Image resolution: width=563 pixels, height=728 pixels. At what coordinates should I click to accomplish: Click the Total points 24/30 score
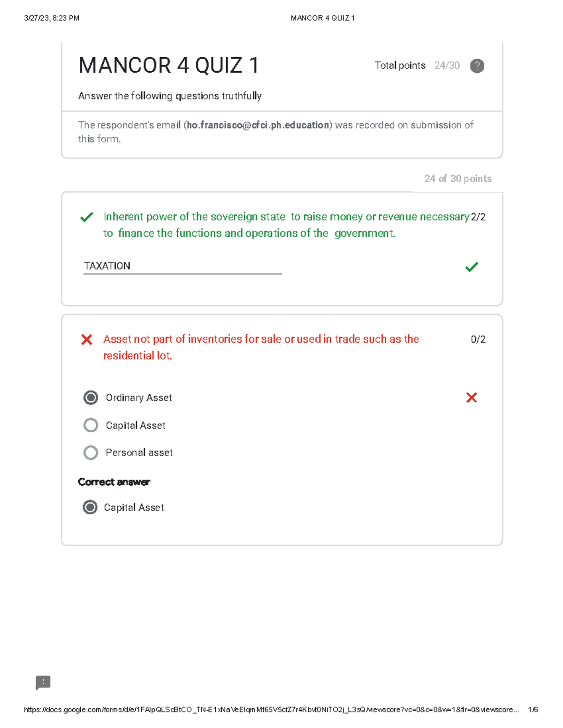tap(447, 66)
